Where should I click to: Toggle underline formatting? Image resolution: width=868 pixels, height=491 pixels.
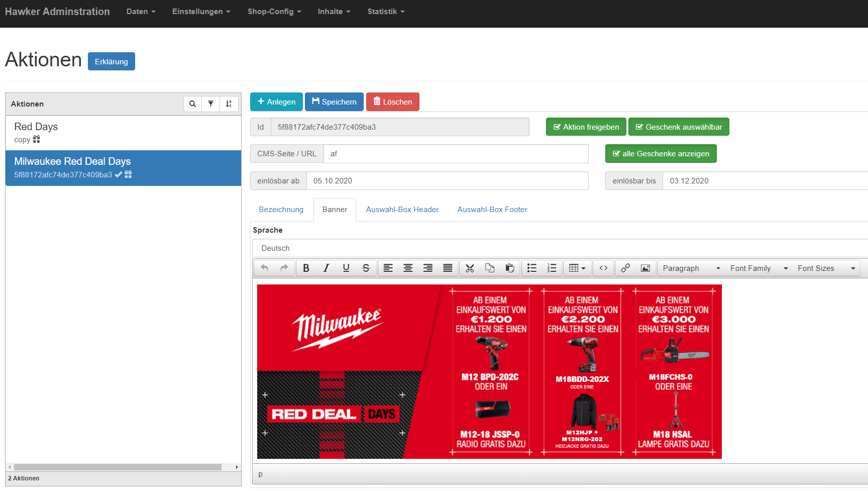point(346,268)
